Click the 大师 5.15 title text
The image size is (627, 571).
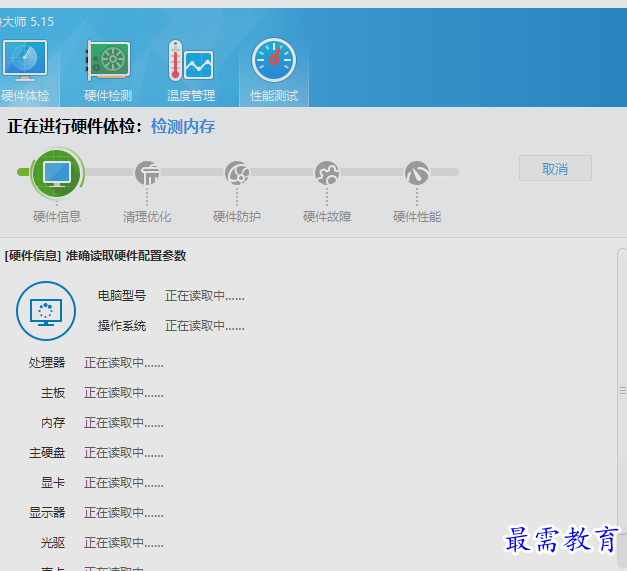coord(27,22)
